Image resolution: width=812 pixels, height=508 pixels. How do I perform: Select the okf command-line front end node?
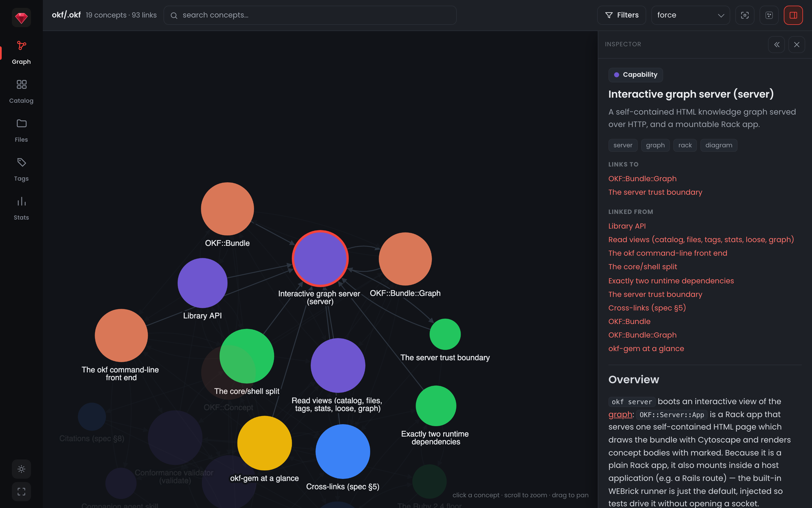[x=121, y=335]
